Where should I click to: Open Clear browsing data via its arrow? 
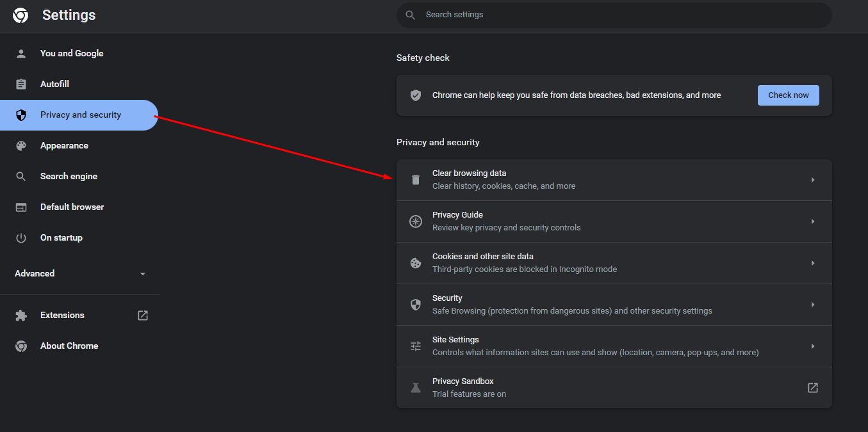tap(813, 180)
